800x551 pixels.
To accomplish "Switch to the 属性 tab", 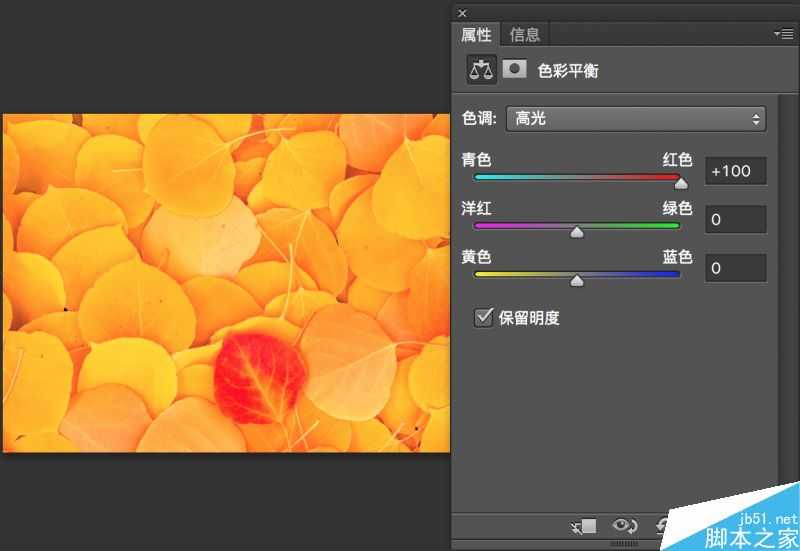I will pyautogui.click(x=476, y=35).
